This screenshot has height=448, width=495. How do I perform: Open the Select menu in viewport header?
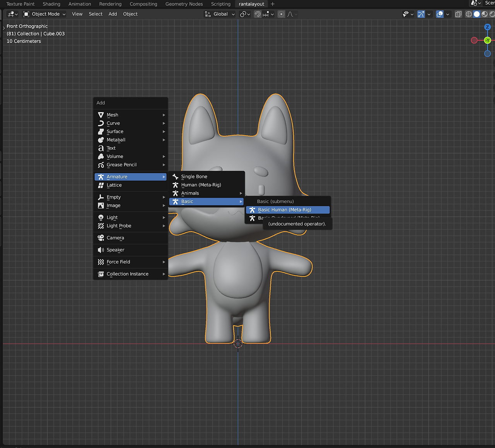pos(96,14)
